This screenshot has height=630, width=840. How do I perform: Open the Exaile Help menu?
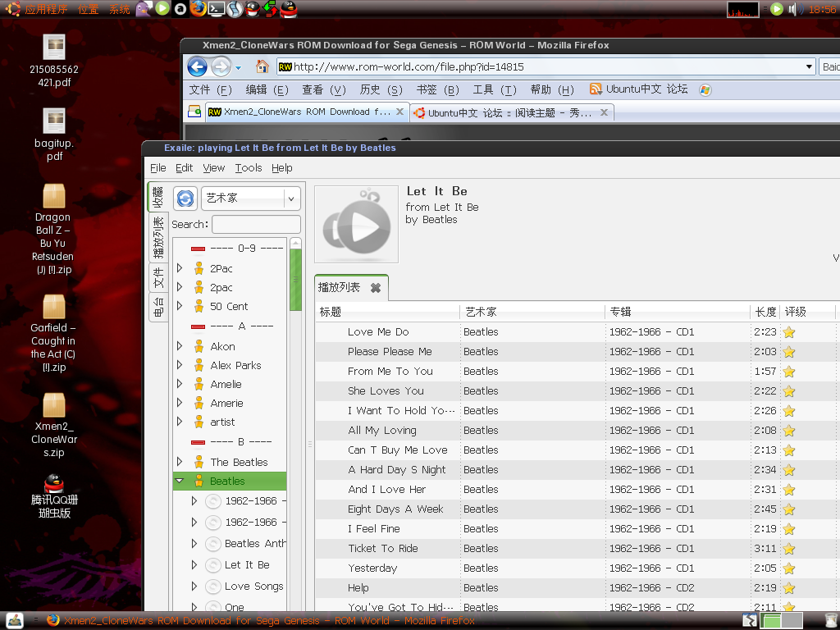[x=282, y=168]
